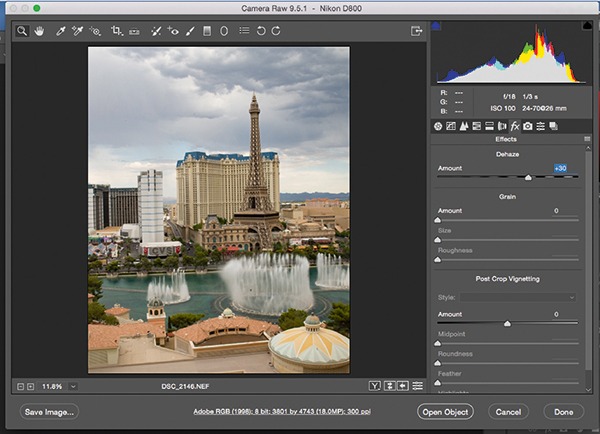Click the Vignetting Amount slider handle
The image size is (600, 434).
[x=507, y=324]
